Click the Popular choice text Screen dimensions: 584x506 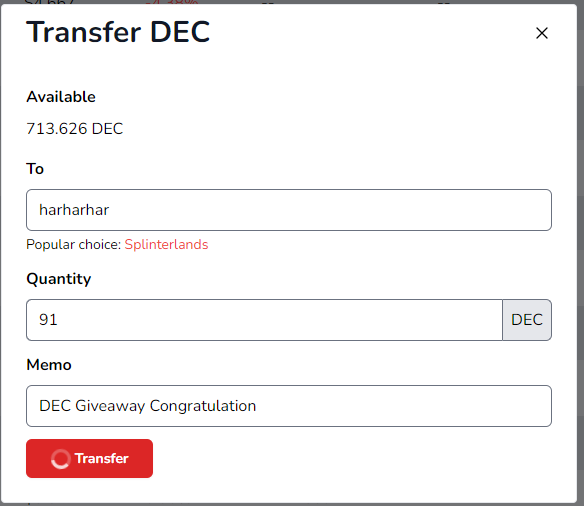pos(74,244)
